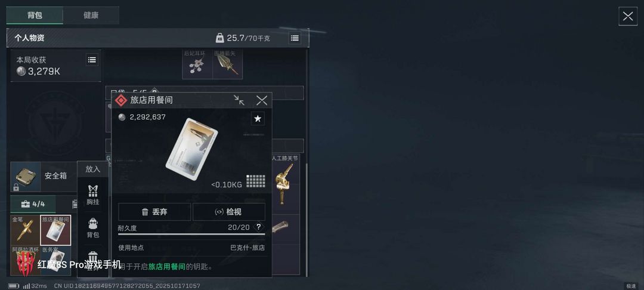Viewport: 644px width, 290px height.
Task: Close the 旅店用餐间 item detail popup
Action: pyautogui.click(x=262, y=100)
